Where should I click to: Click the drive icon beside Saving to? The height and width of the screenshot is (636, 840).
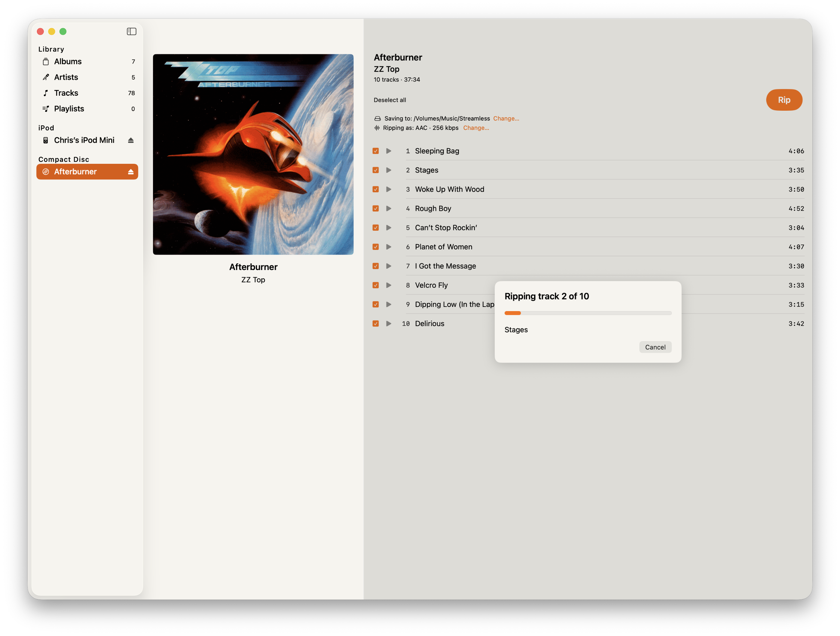point(377,118)
